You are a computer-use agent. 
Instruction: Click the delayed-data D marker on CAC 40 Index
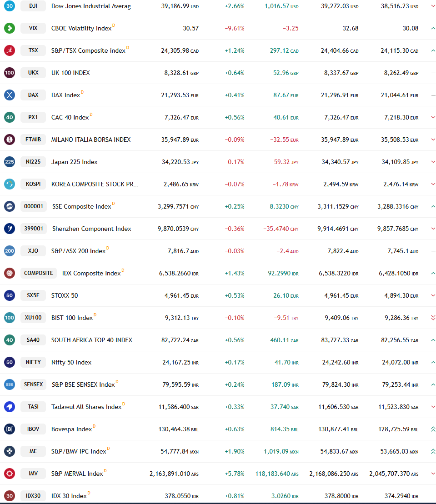tap(91, 115)
